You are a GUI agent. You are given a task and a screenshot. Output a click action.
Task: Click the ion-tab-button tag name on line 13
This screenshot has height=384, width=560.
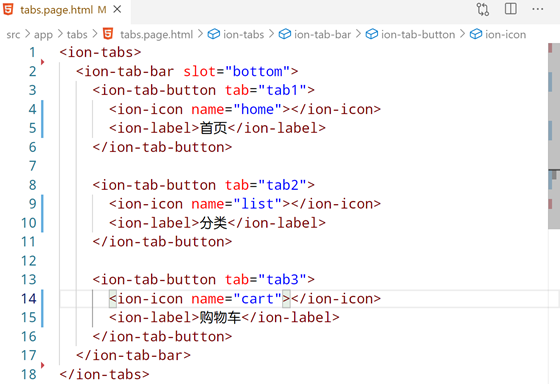[158, 280]
